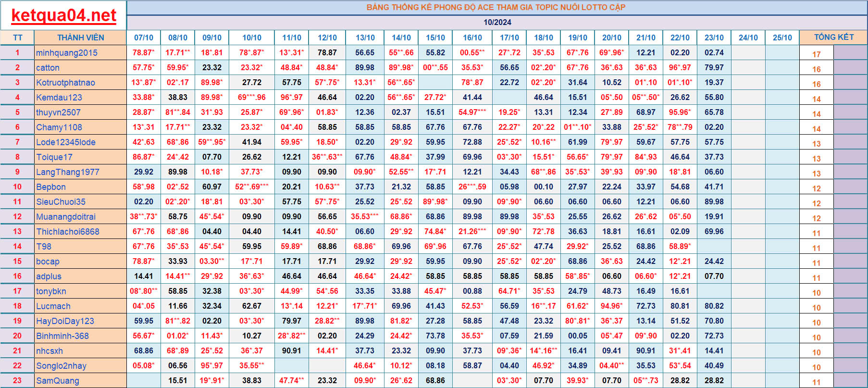Click the SamQuang member name
This screenshot has height=388, width=868.
click(58, 381)
